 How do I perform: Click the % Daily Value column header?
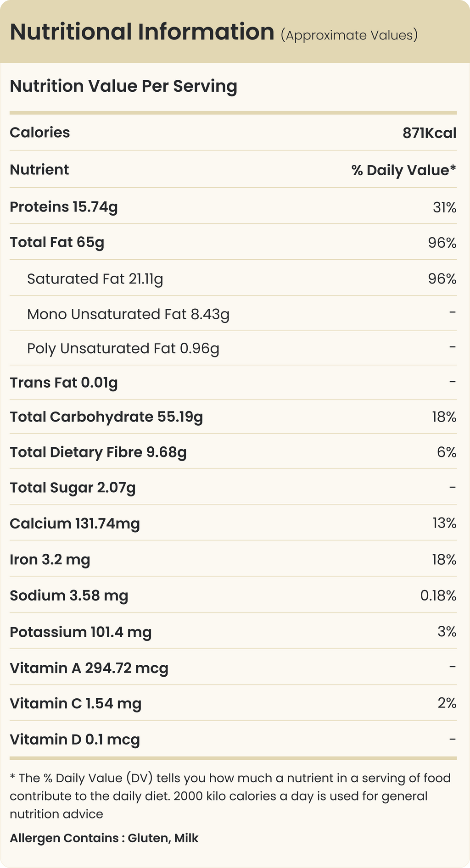[x=403, y=170]
